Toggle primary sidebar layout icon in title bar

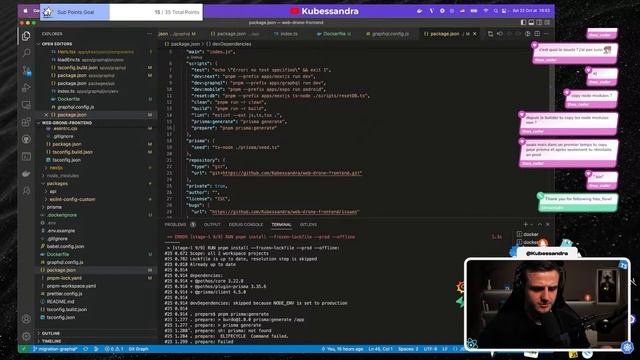[523, 22]
